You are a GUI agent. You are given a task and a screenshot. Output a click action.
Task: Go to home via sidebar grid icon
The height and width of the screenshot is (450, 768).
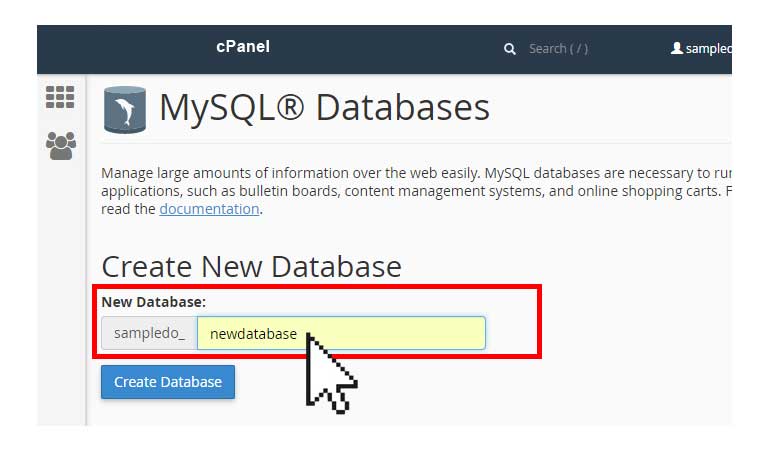(60, 97)
